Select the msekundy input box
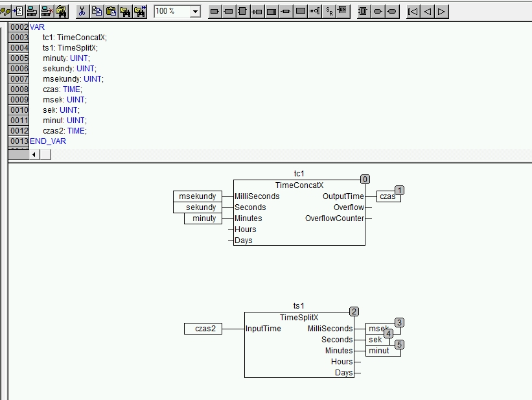Viewport: 532px width, 400px height. coord(198,196)
